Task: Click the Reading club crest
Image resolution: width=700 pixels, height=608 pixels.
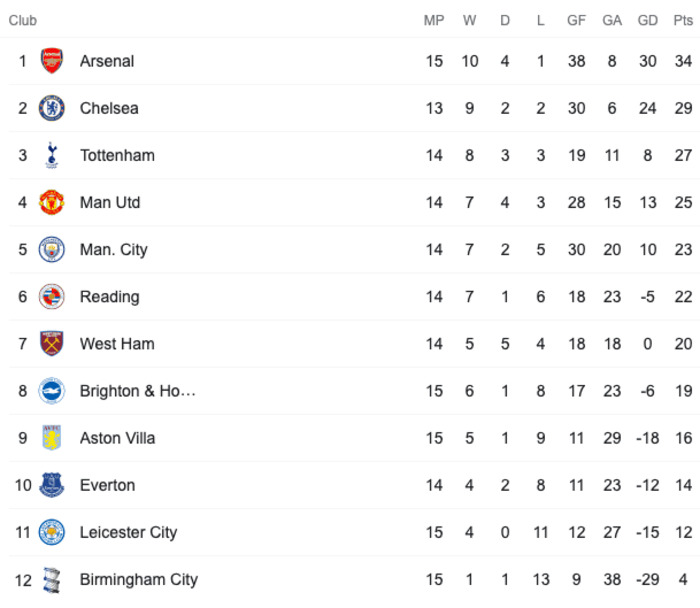Action: click(x=52, y=296)
